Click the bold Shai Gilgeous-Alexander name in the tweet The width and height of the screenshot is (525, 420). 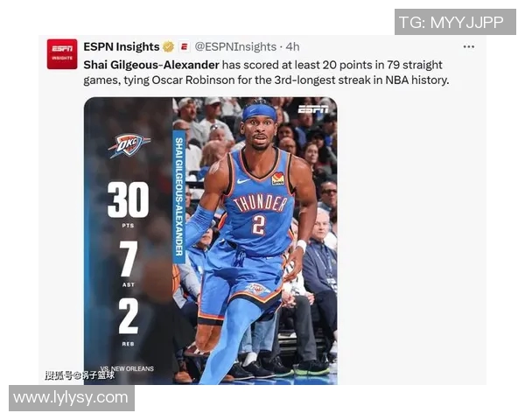[151, 65]
